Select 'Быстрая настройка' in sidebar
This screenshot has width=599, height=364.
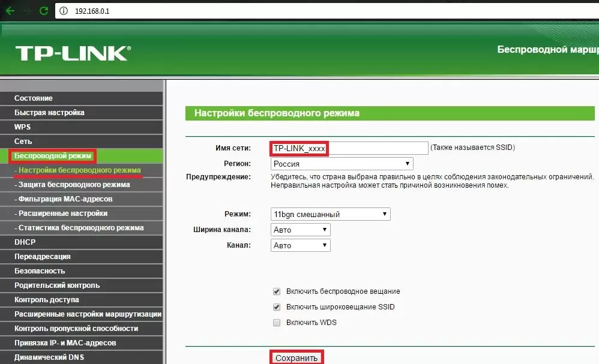pyautogui.click(x=49, y=113)
